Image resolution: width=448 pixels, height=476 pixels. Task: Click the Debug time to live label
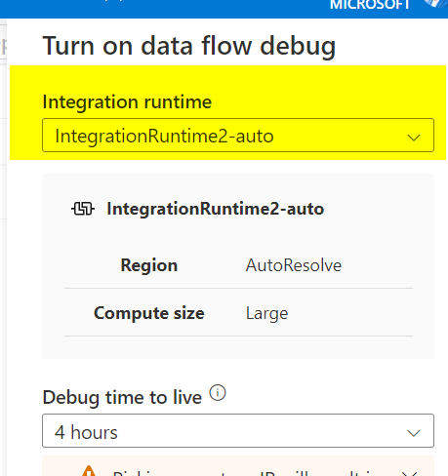122,397
